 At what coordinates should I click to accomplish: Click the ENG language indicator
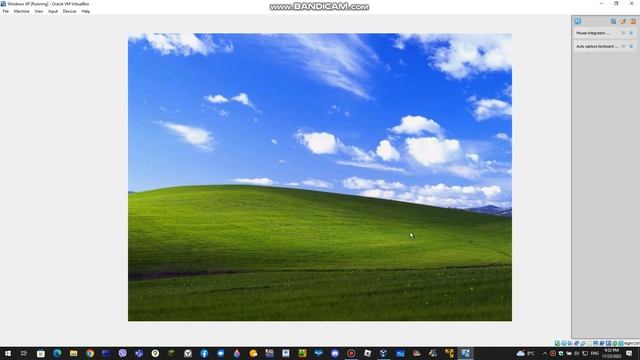pos(595,353)
